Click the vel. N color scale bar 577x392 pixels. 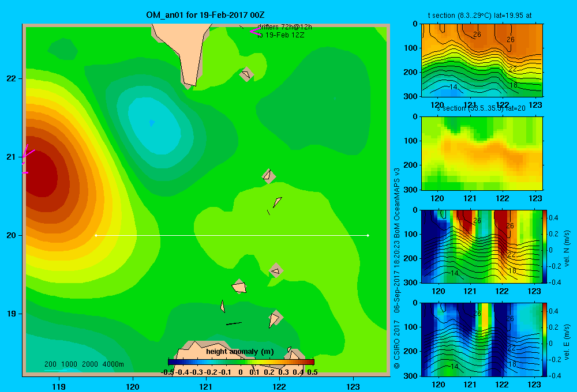click(545, 246)
